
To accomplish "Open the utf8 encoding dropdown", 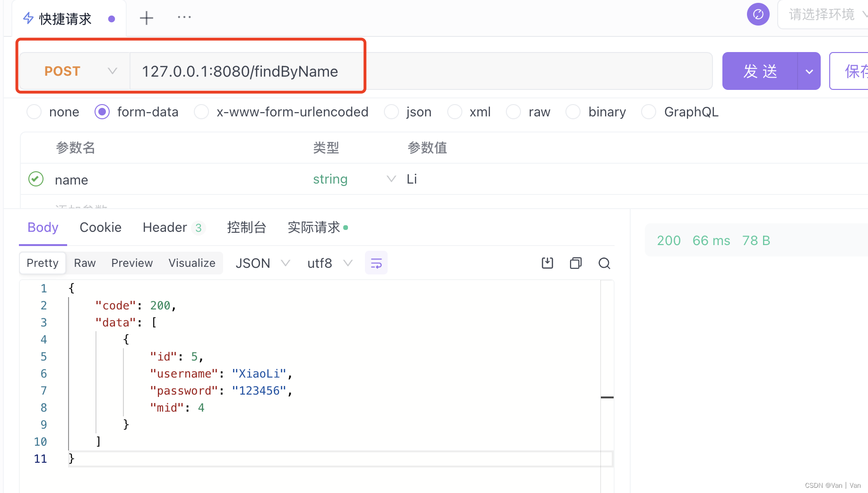I will click(330, 263).
